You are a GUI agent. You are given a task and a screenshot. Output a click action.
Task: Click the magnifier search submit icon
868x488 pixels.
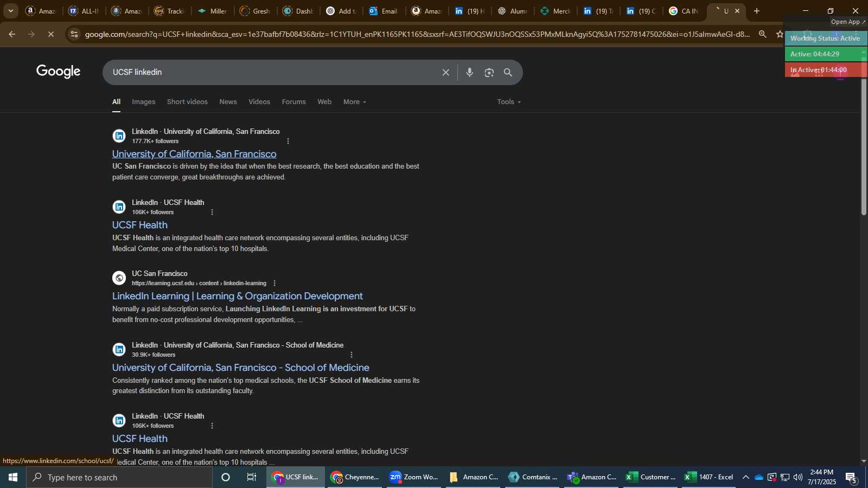[508, 73]
